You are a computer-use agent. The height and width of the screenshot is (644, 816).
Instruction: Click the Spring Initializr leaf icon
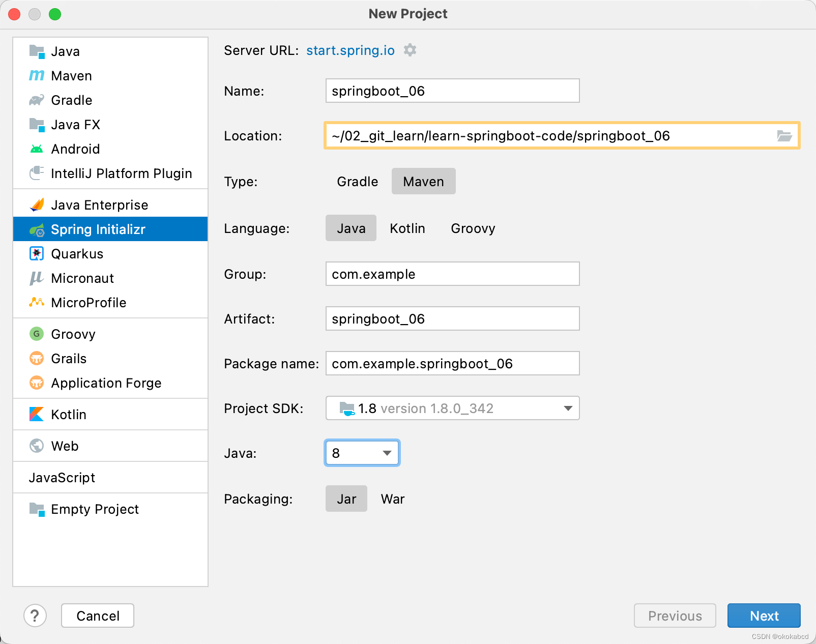coord(37,229)
